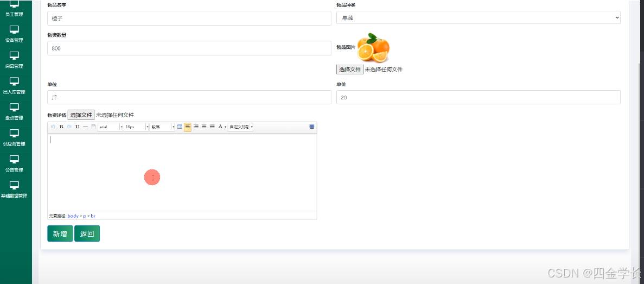The width and height of the screenshot is (644, 284).
Task: Click the font color A icon
Action: click(220, 127)
